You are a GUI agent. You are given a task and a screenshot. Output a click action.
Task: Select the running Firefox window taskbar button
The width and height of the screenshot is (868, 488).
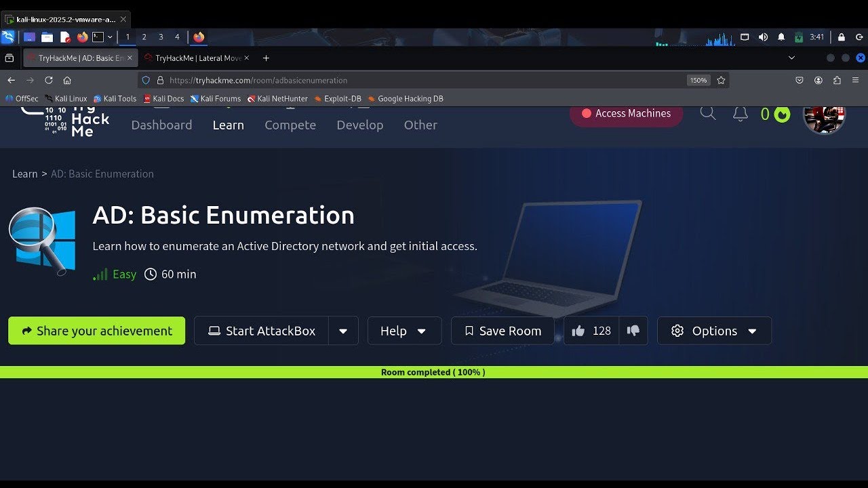pos(199,37)
